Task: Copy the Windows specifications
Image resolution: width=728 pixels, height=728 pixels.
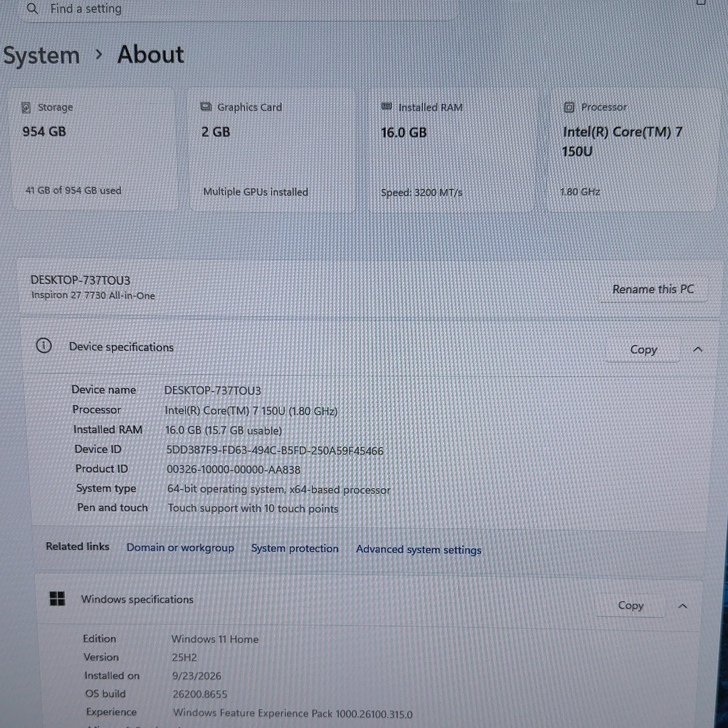Action: [x=630, y=605]
